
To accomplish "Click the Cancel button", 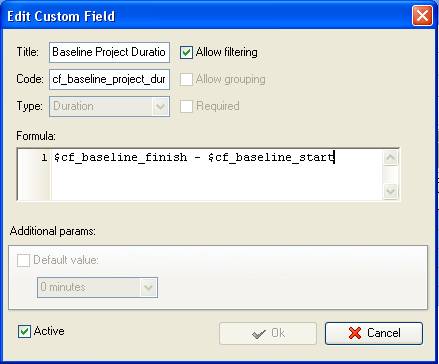I will point(374,333).
